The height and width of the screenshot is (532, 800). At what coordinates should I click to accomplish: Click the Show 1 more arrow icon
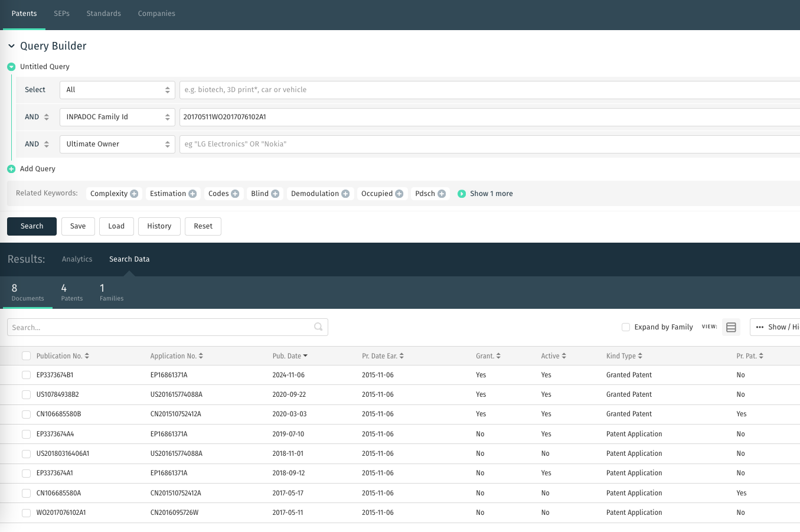point(462,194)
